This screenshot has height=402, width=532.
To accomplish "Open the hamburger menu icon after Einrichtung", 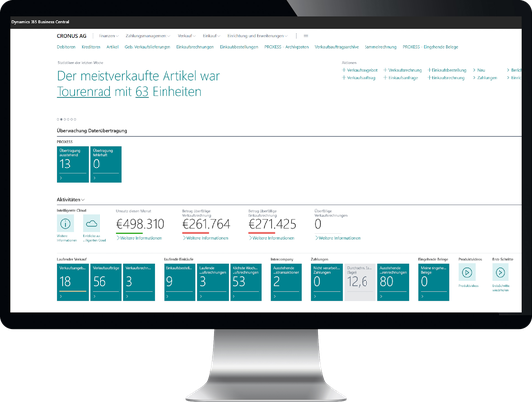I will click(x=306, y=36).
